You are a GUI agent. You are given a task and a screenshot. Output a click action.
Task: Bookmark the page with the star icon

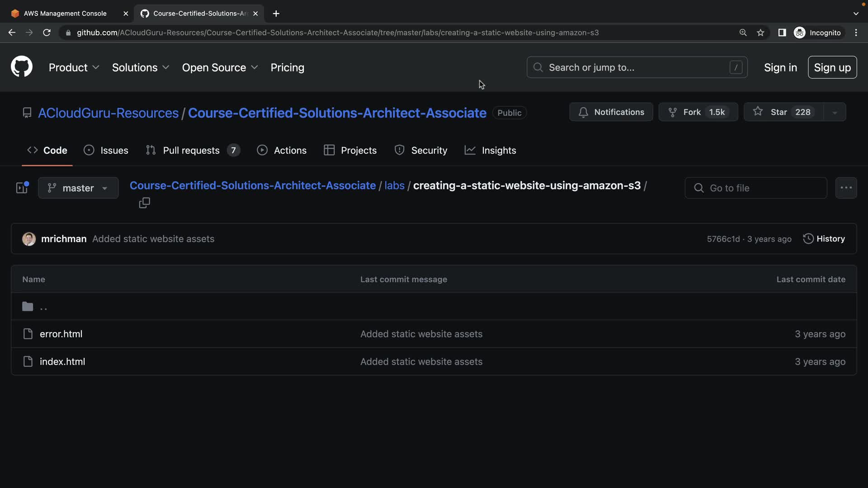[760, 33]
